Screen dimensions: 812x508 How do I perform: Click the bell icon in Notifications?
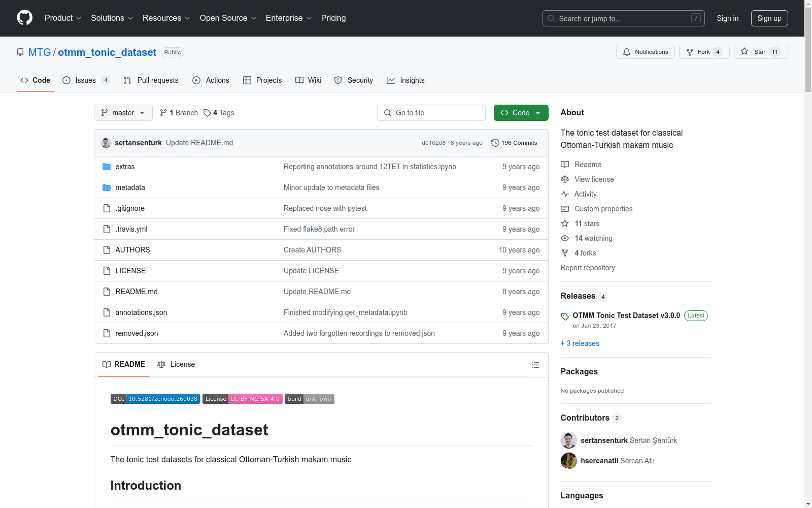627,52
